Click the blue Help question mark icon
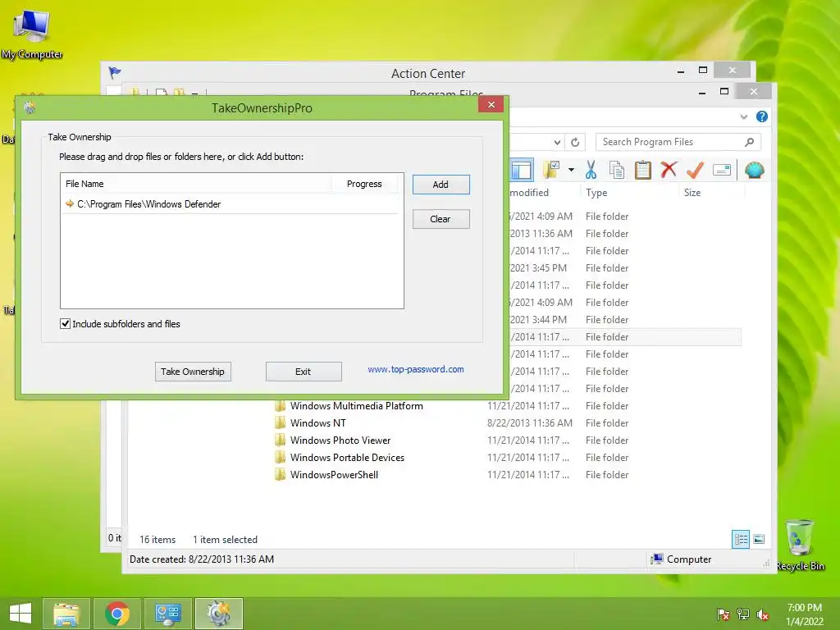 tap(761, 116)
